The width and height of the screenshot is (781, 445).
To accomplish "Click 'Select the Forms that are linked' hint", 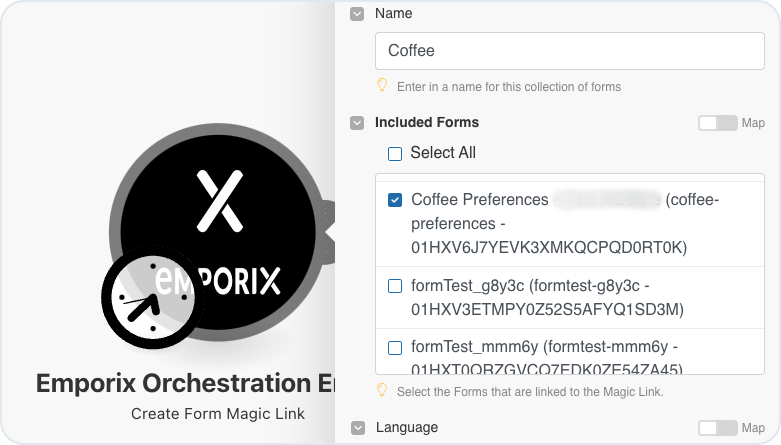I will coord(530,392).
